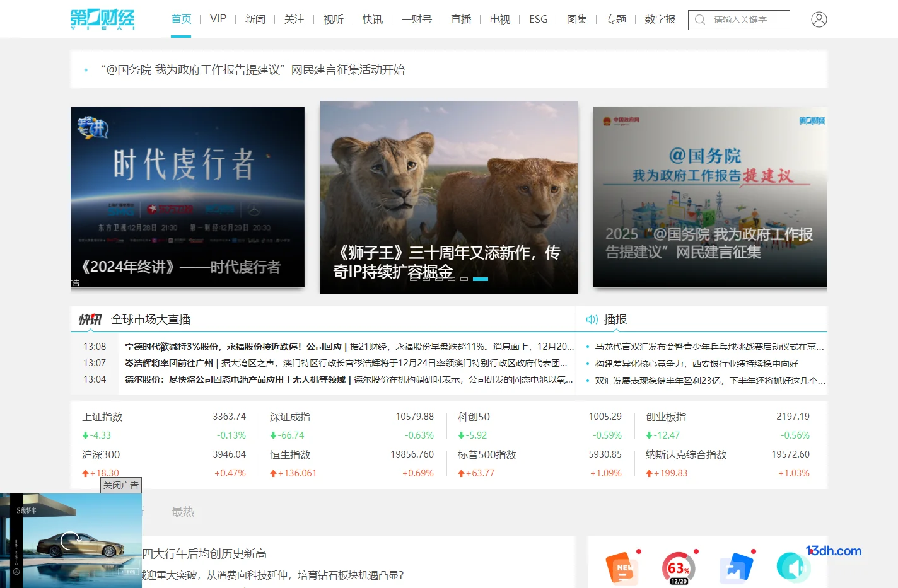Screen dimensions: 898x588
Task: Open the blue chart picture icon
Action: point(736,568)
